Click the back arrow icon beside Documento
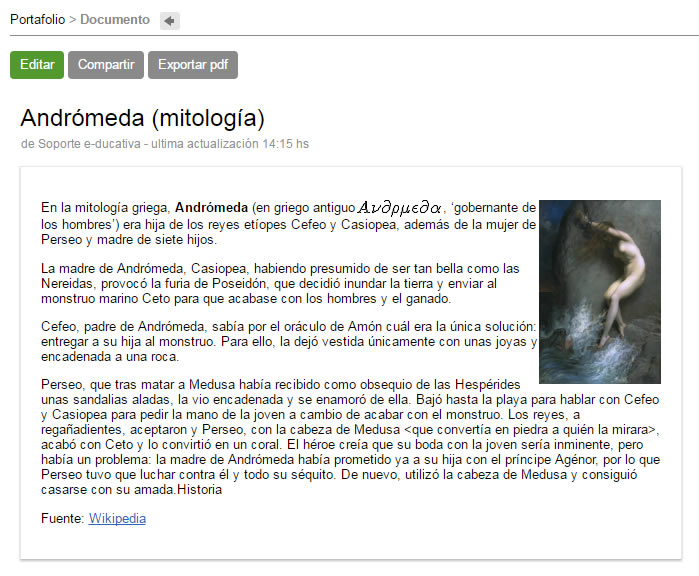The image size is (699, 576). pos(169,21)
